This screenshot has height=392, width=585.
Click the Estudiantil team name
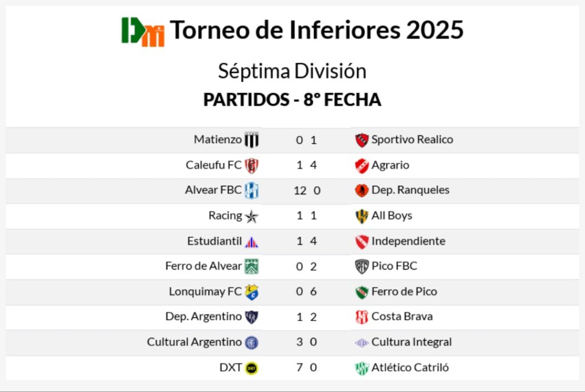(x=214, y=241)
